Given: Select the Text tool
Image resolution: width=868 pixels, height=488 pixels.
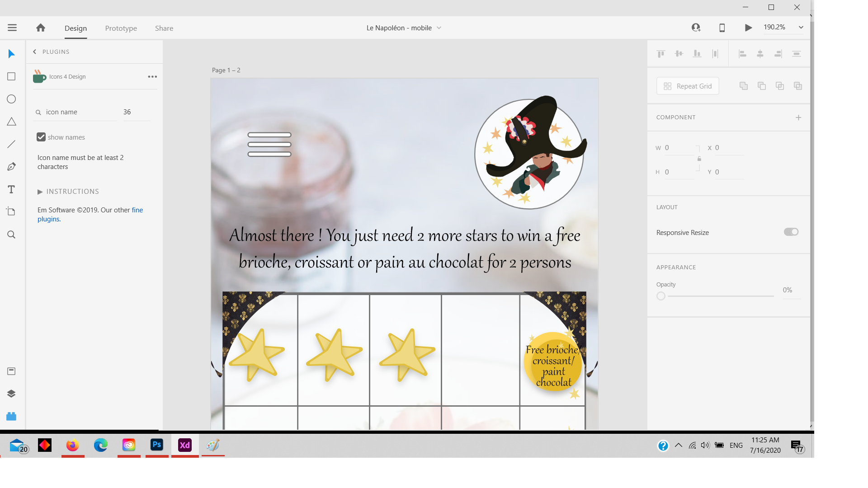Looking at the screenshot, I should pyautogui.click(x=11, y=189).
